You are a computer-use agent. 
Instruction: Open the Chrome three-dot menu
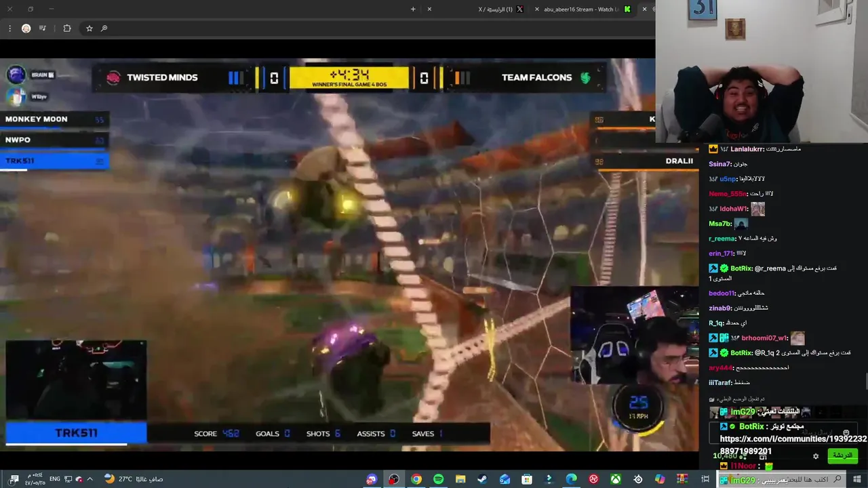coord(9,28)
